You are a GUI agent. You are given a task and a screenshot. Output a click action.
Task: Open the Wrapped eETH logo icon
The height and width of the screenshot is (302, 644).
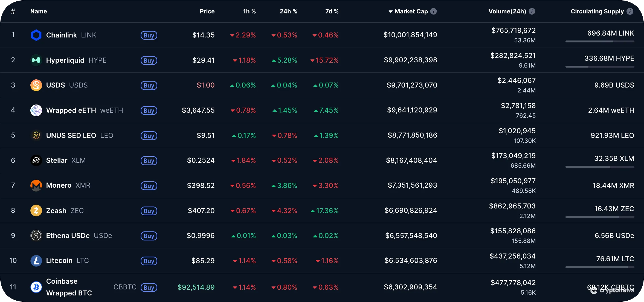pyautogui.click(x=36, y=110)
